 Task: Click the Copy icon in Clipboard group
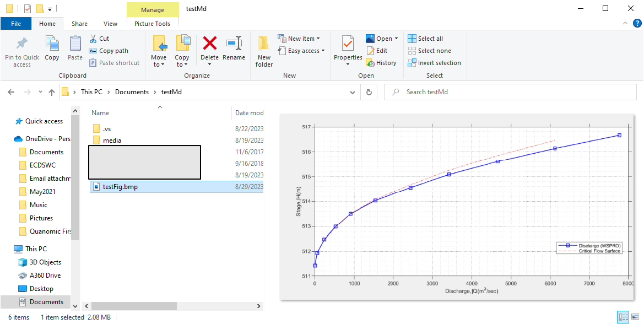pyautogui.click(x=52, y=44)
